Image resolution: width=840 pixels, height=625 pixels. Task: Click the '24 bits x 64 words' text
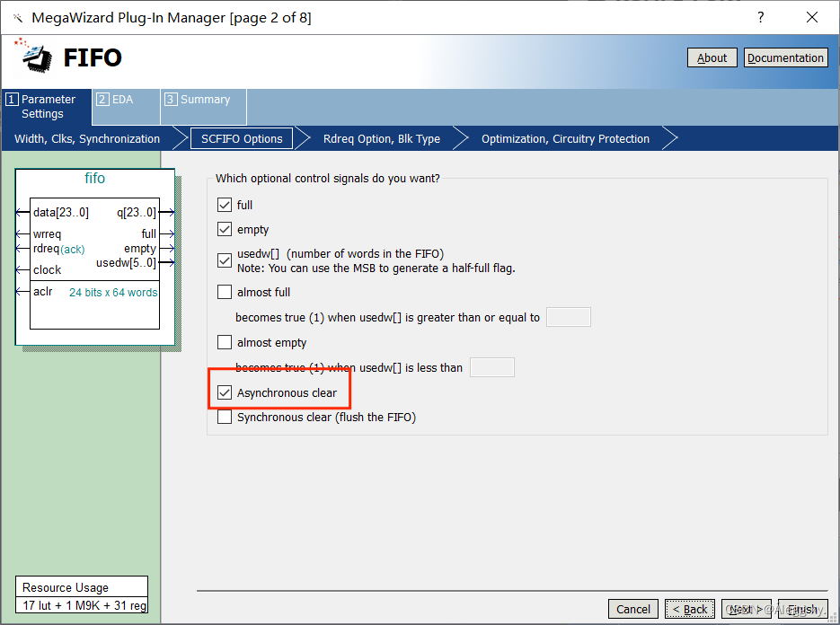(113, 293)
